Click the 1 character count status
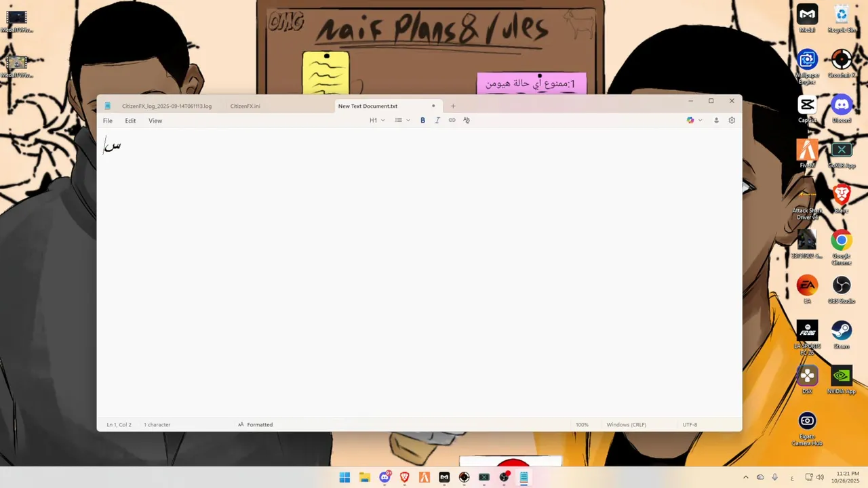This screenshot has height=488, width=868. pos(157,425)
